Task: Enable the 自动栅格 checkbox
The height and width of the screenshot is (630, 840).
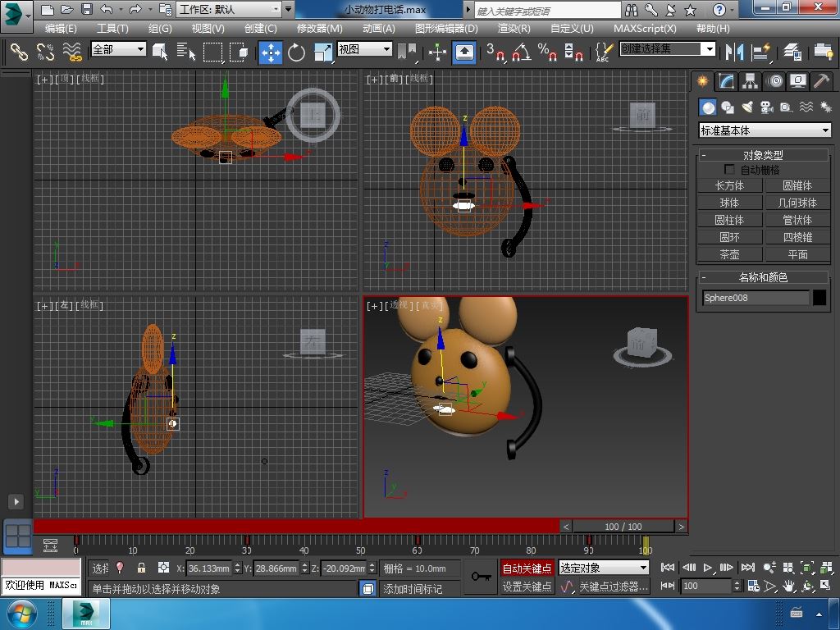Action: click(729, 170)
